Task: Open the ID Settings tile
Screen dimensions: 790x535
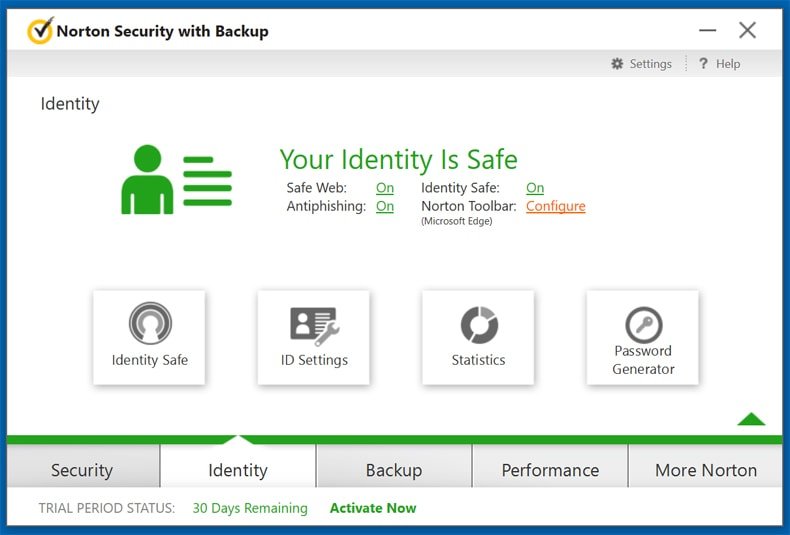Action: (x=313, y=337)
